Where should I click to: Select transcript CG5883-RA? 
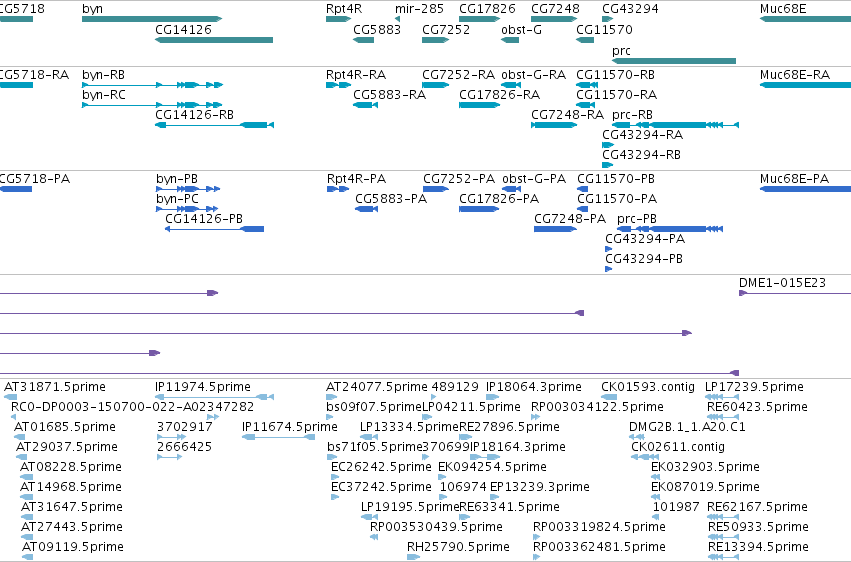365,105
